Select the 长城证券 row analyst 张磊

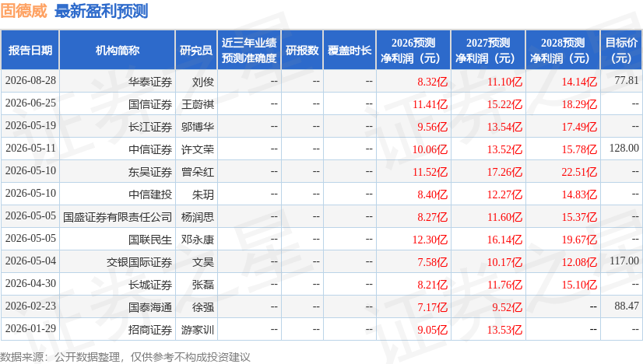tap(203, 285)
